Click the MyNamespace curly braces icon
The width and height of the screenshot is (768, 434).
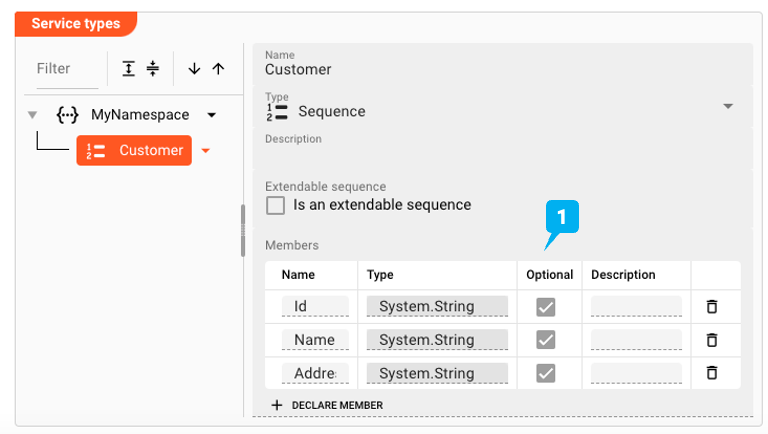[67, 115]
